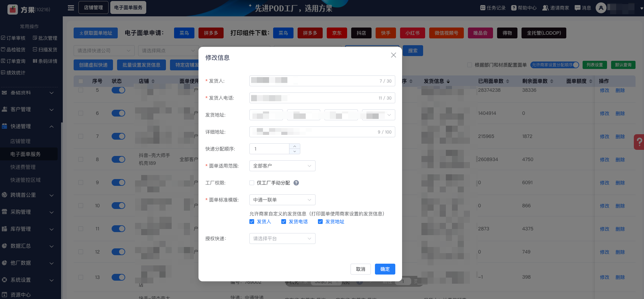Click the hamburger menu collapse icon
This screenshot has width=644, height=299.
click(x=71, y=8)
